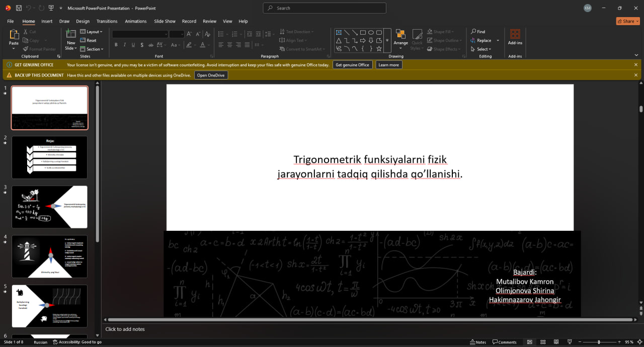Open the font size combo box
This screenshot has width=644, height=347.
click(x=177, y=34)
